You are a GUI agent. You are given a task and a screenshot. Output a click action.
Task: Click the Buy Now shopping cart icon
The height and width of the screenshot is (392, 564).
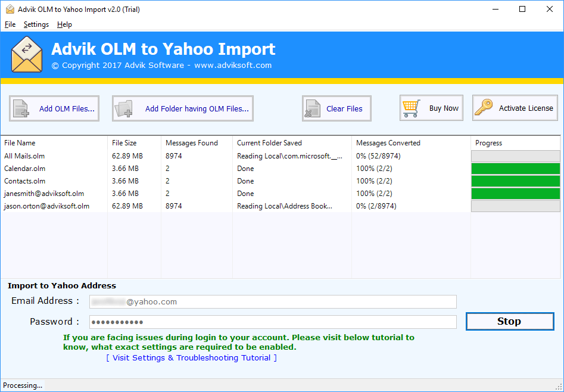(412, 108)
